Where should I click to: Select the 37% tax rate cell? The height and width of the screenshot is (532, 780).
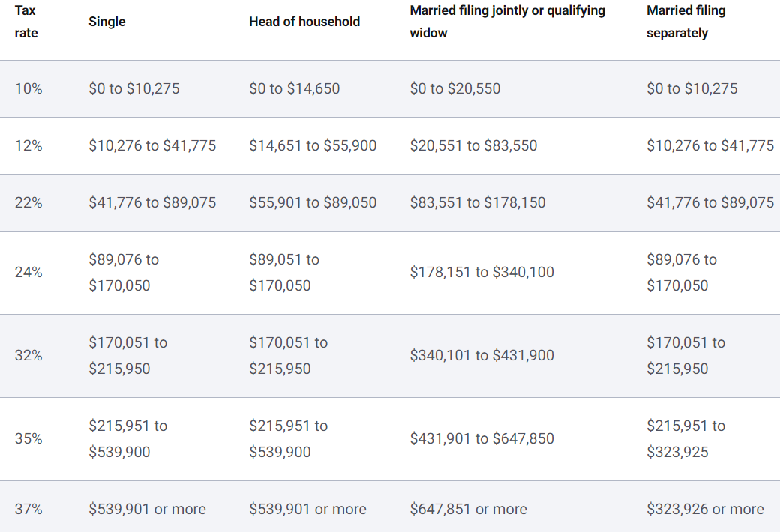28,509
